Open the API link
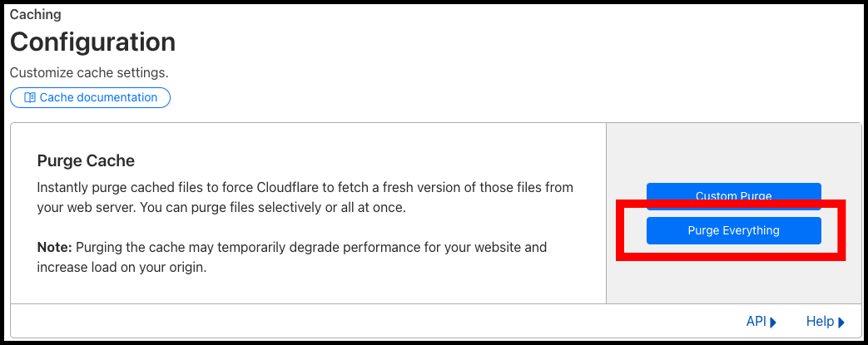 coord(756,322)
